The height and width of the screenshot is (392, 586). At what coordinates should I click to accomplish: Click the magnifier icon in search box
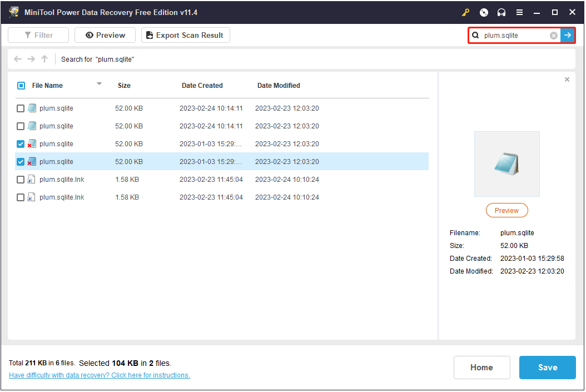click(x=475, y=35)
